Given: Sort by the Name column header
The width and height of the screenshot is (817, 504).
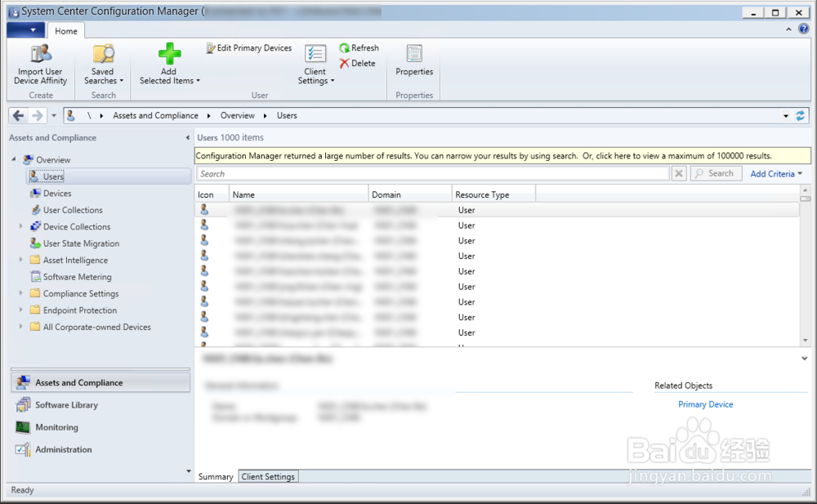Looking at the screenshot, I should pyautogui.click(x=298, y=194).
